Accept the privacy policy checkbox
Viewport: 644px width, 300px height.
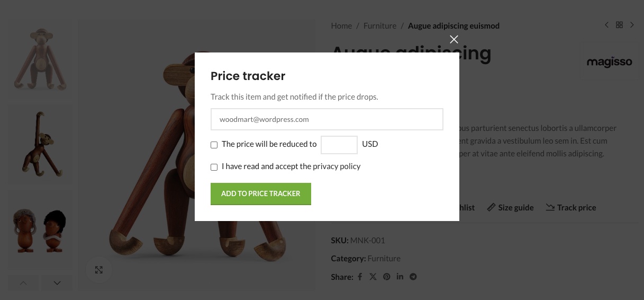pos(214,167)
